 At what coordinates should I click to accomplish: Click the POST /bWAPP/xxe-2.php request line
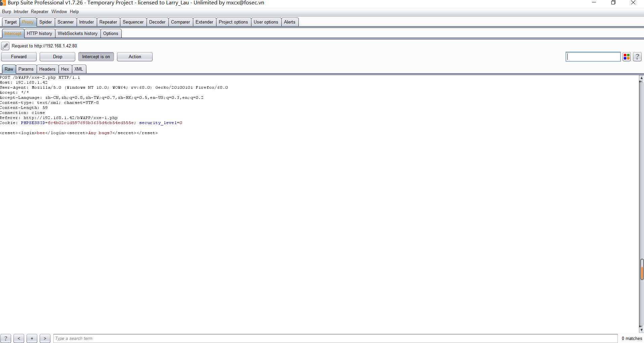tap(40, 78)
